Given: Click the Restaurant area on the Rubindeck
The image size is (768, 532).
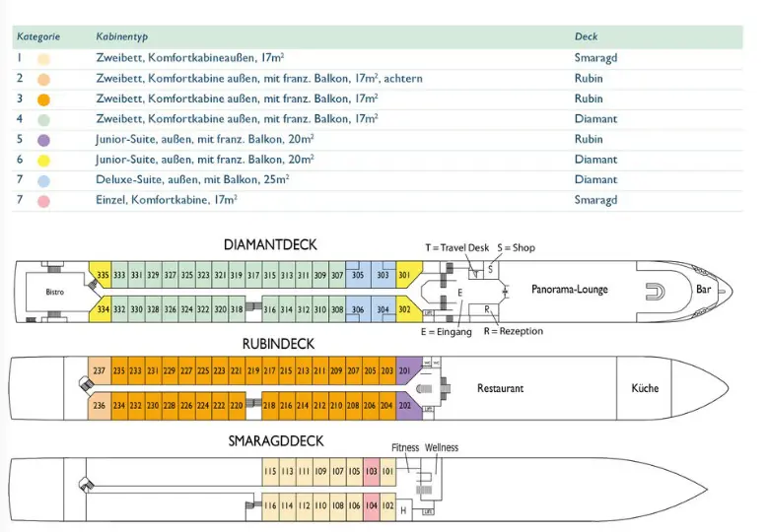Looking at the screenshot, I should click(x=500, y=388).
